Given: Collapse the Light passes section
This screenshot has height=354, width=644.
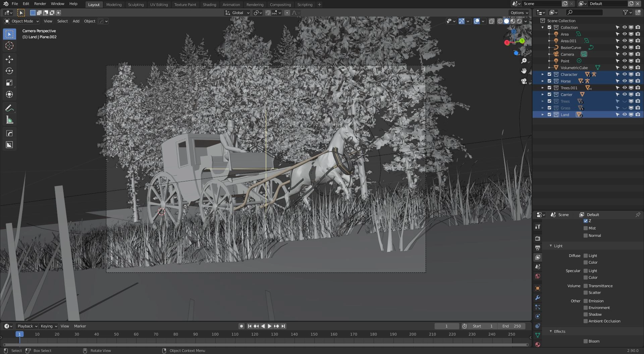Looking at the screenshot, I should pyautogui.click(x=551, y=246).
